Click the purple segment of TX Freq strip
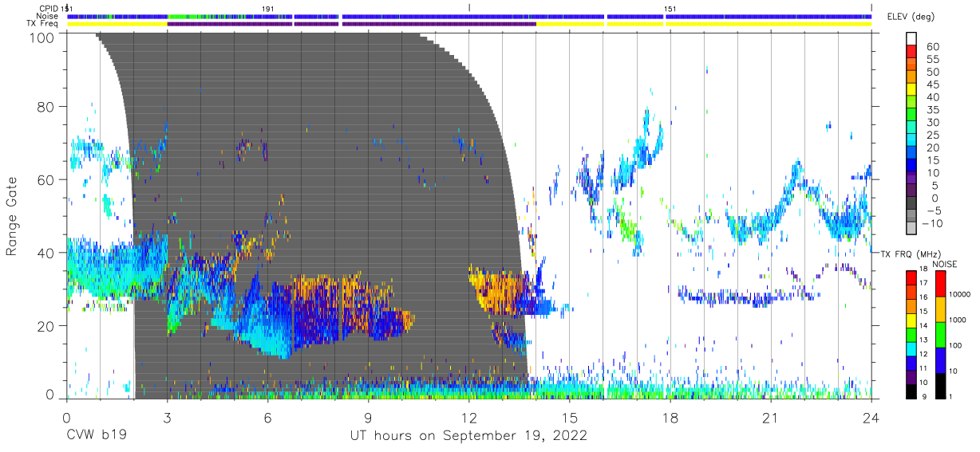The height and width of the screenshot is (452, 980). 351,24
